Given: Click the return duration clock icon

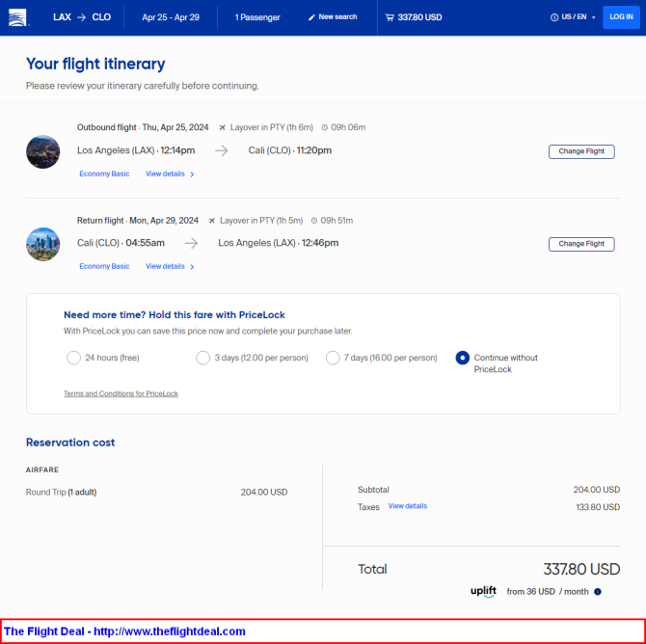Looking at the screenshot, I should coord(314,221).
